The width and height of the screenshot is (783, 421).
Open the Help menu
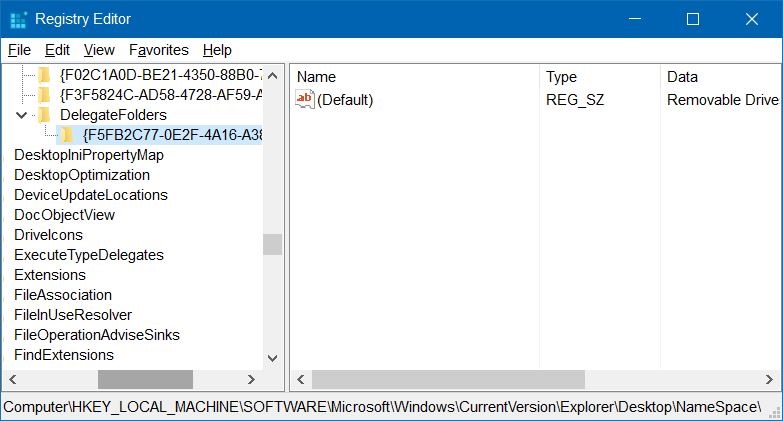tap(216, 50)
